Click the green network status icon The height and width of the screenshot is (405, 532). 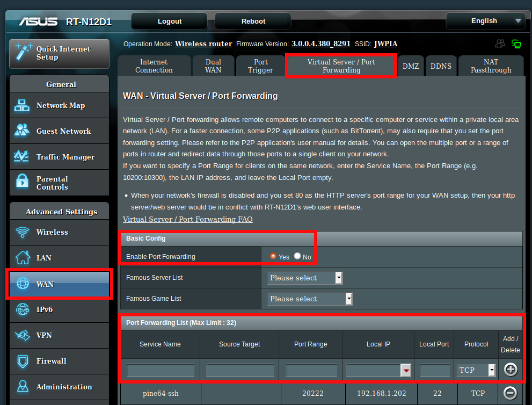(x=516, y=44)
